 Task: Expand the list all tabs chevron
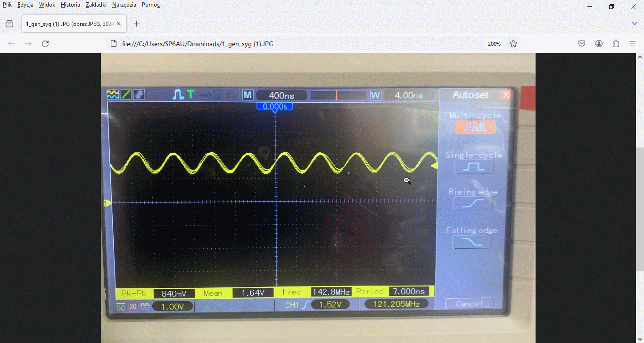pyautogui.click(x=634, y=24)
